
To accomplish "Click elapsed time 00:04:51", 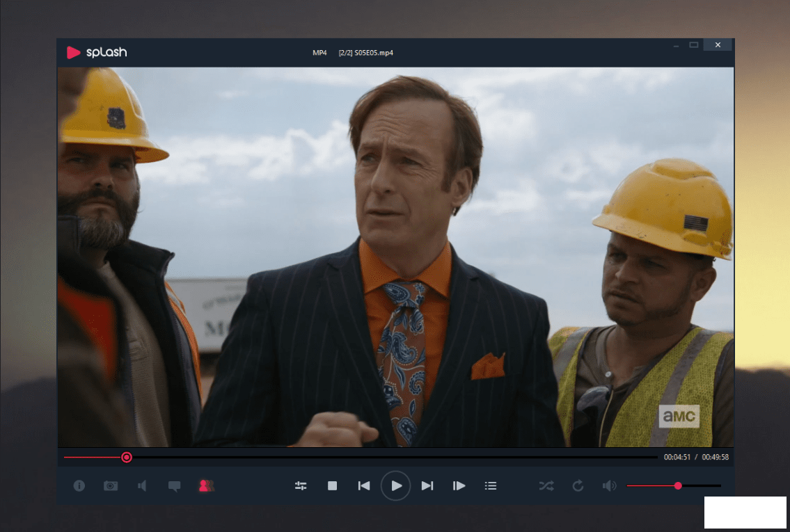I will click(677, 457).
